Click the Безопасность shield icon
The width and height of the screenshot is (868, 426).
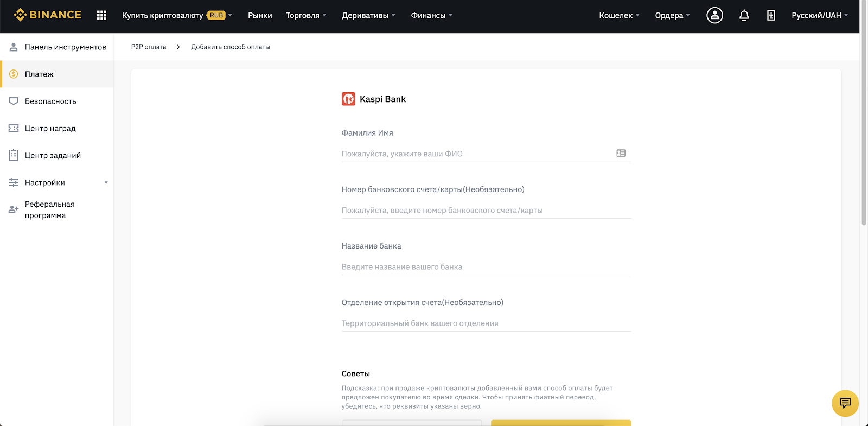coord(14,101)
